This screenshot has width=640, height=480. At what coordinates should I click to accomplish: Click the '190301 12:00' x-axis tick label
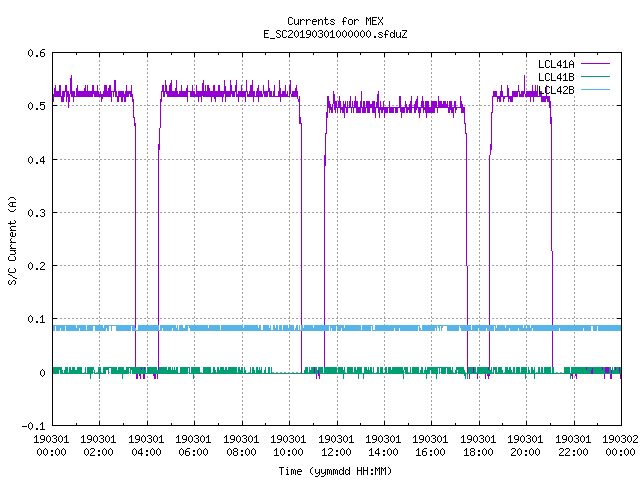[336, 446]
